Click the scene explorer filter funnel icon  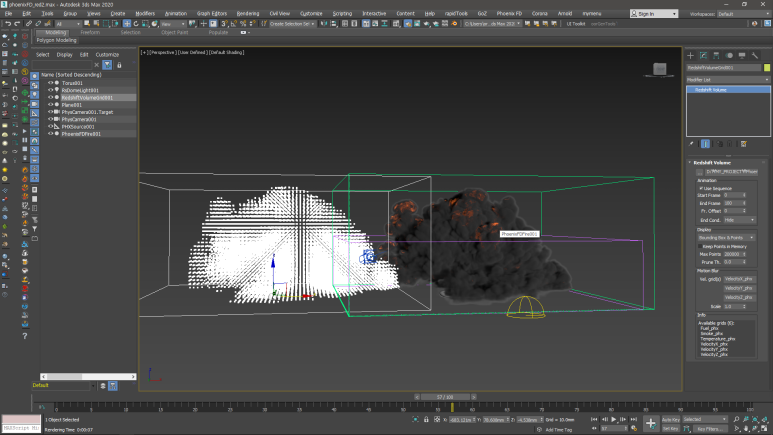[107, 65]
